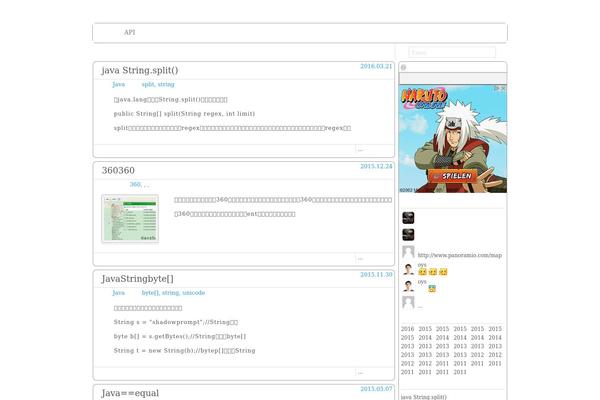
Task: Click the orange SPIELEN button in ad
Action: pos(453,176)
